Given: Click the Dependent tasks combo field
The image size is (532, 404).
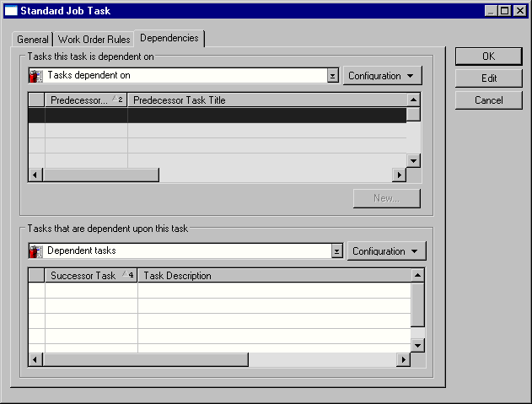Looking at the screenshot, I should pos(185,251).
